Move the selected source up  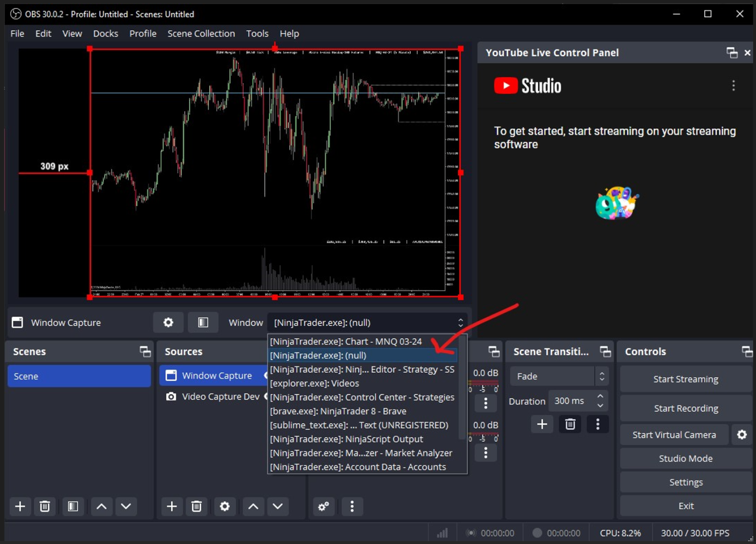(x=253, y=506)
